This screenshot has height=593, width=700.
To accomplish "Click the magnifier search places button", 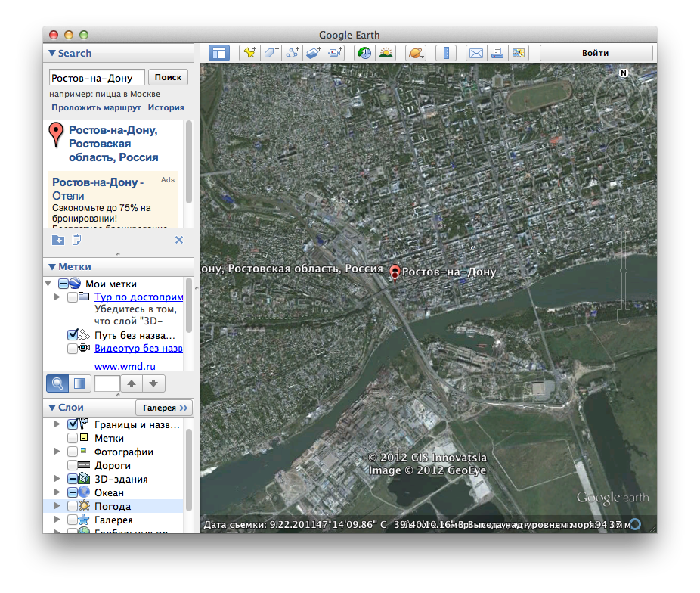I will [57, 383].
